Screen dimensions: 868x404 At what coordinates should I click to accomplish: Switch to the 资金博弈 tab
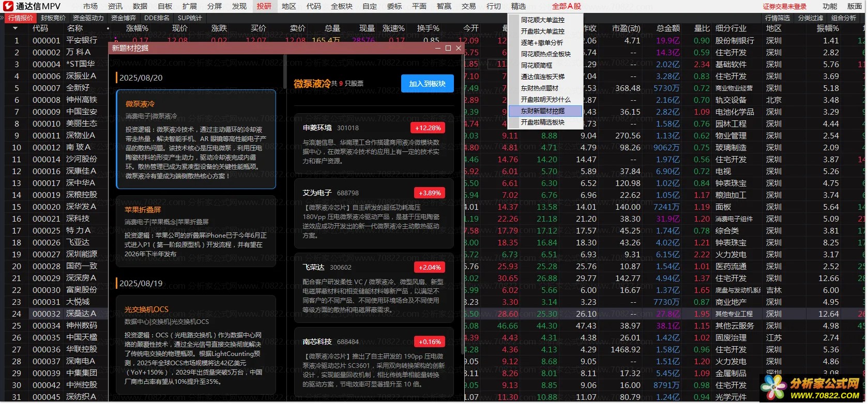(124, 18)
